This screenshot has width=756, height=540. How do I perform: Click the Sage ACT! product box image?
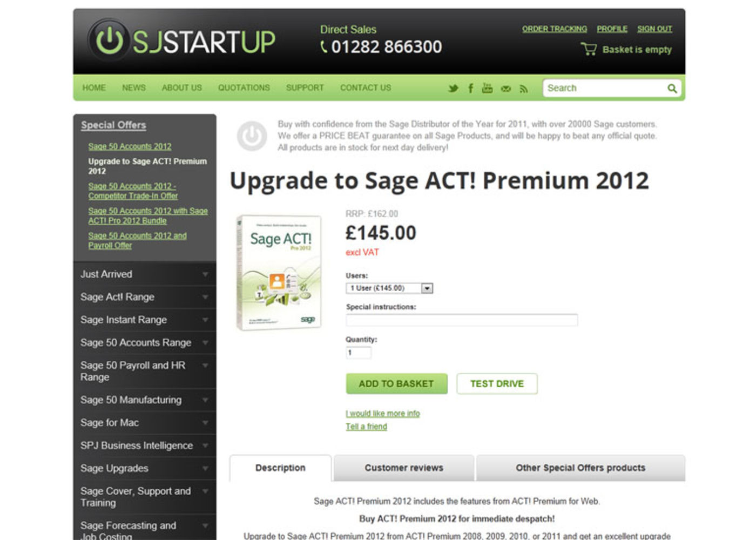(279, 273)
